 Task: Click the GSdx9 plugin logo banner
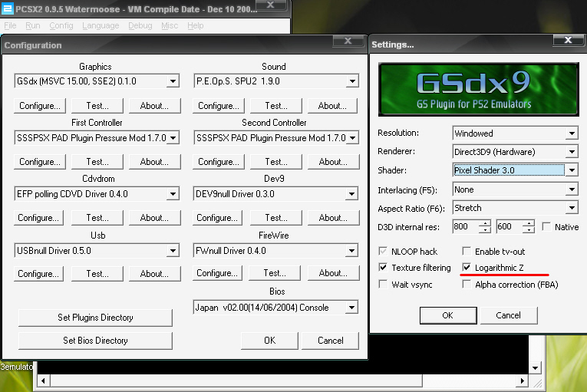pyautogui.click(x=479, y=90)
